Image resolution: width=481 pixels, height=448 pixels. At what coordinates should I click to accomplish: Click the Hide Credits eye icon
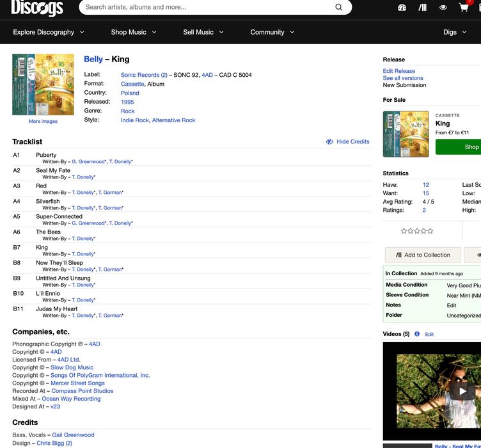(x=329, y=142)
